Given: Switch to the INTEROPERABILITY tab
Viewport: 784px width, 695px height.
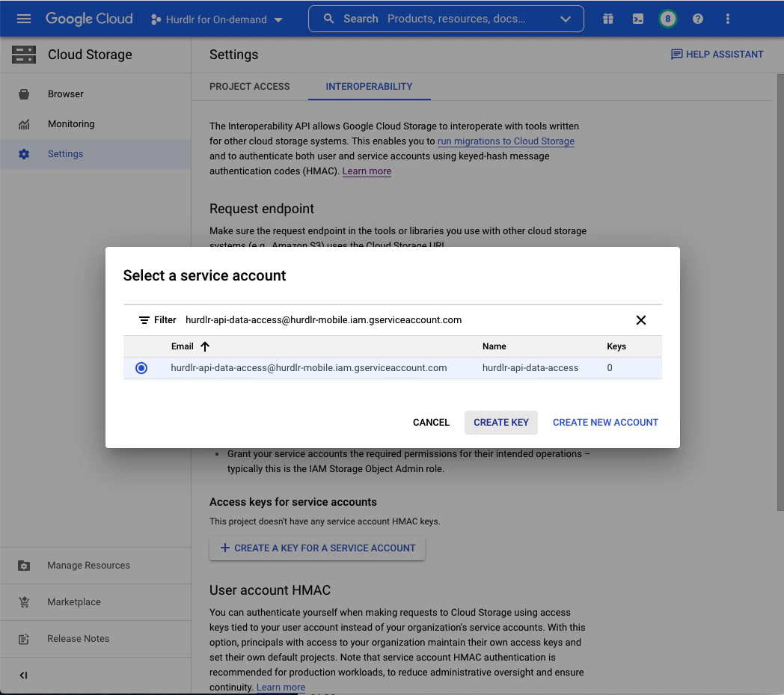Looking at the screenshot, I should 369,87.
